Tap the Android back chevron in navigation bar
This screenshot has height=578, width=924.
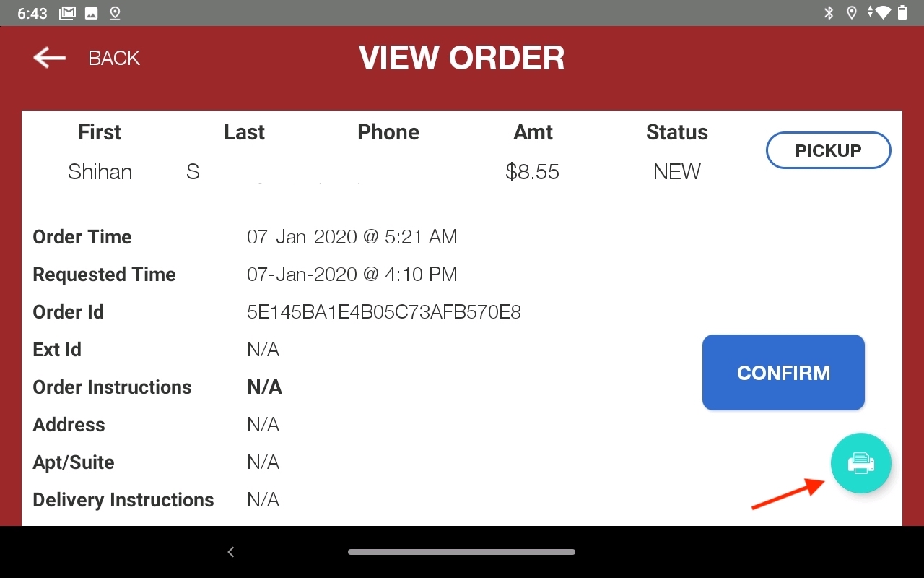(x=231, y=552)
